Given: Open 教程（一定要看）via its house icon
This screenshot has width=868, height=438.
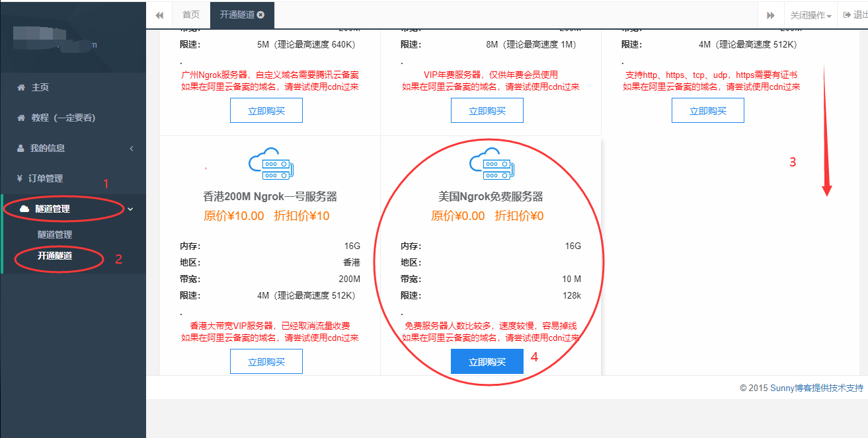Looking at the screenshot, I should coord(21,117).
